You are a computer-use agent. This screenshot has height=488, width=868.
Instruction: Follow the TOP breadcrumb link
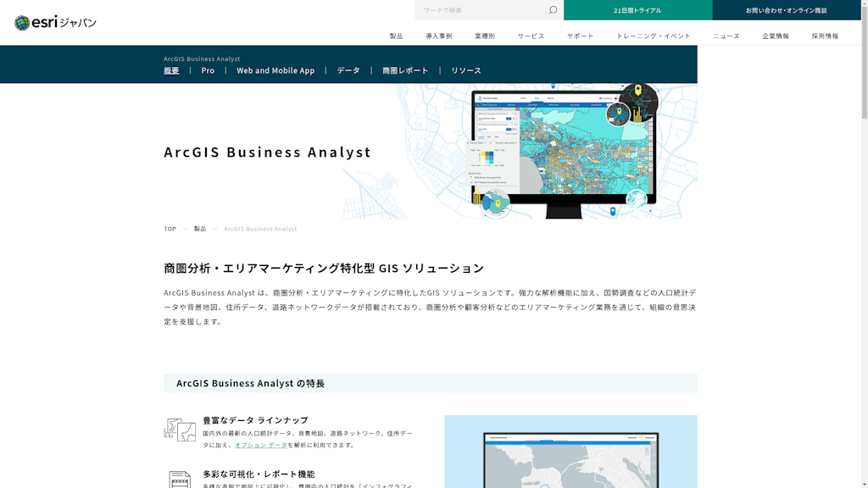click(170, 229)
